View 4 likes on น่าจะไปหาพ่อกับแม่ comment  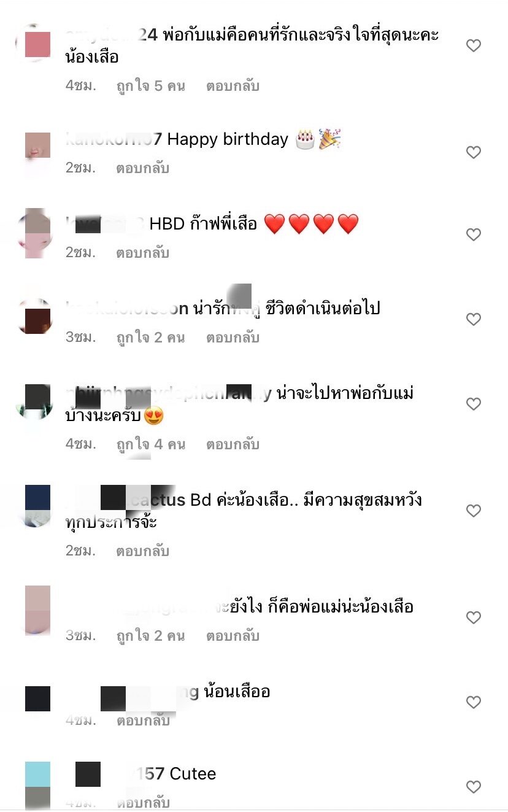pos(150,444)
